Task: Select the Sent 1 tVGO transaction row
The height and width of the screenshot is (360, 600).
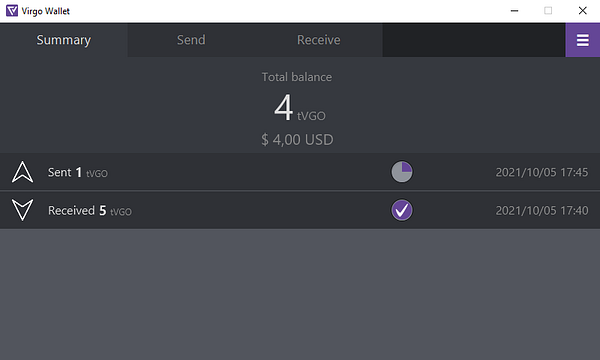Action: [x=300, y=172]
